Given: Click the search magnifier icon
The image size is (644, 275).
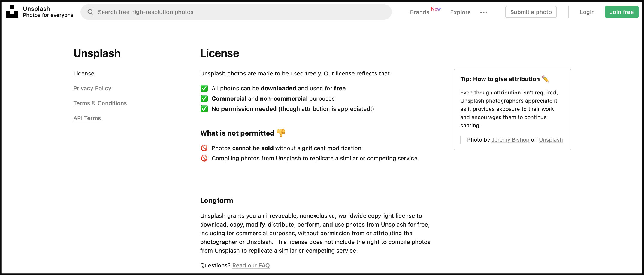Looking at the screenshot, I should (x=90, y=12).
